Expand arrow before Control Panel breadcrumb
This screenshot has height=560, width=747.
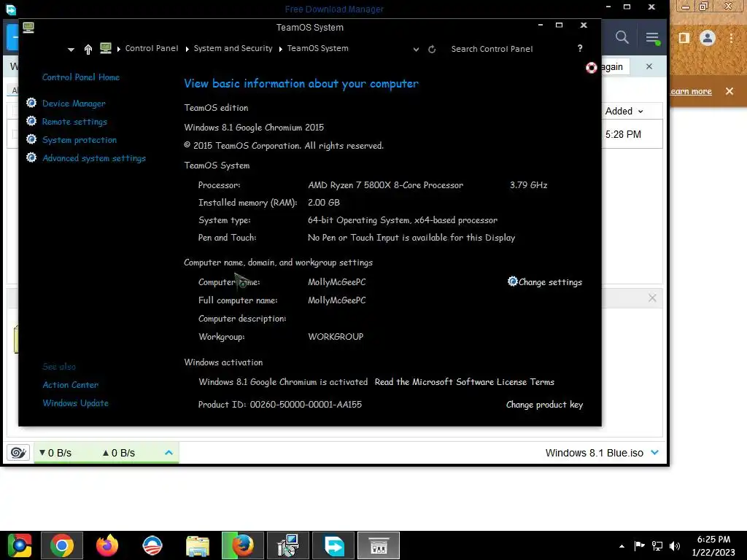point(118,49)
